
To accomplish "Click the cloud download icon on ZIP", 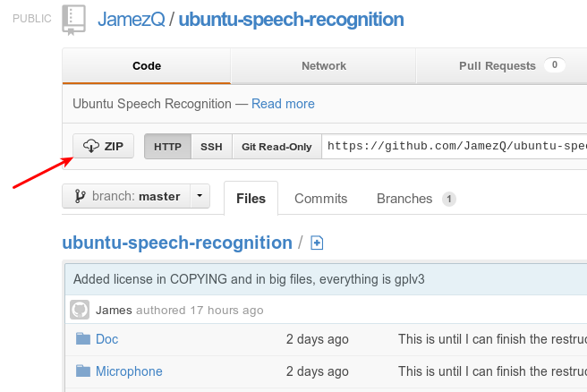I will tap(90, 146).
